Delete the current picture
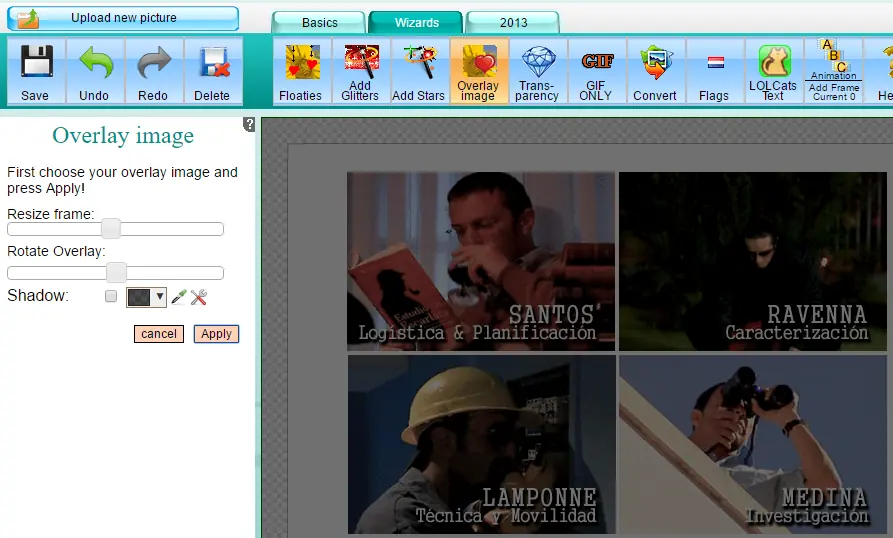The image size is (893, 538). pyautogui.click(x=212, y=70)
